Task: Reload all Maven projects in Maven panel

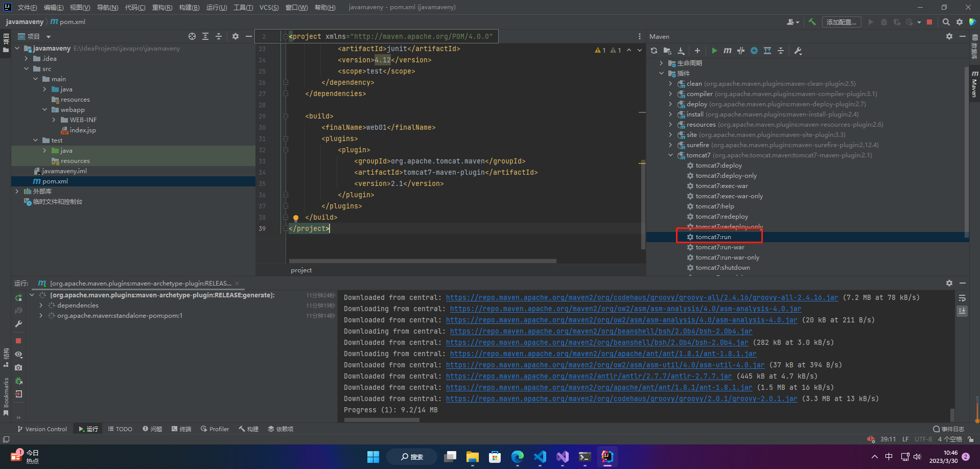Action: 654,51
